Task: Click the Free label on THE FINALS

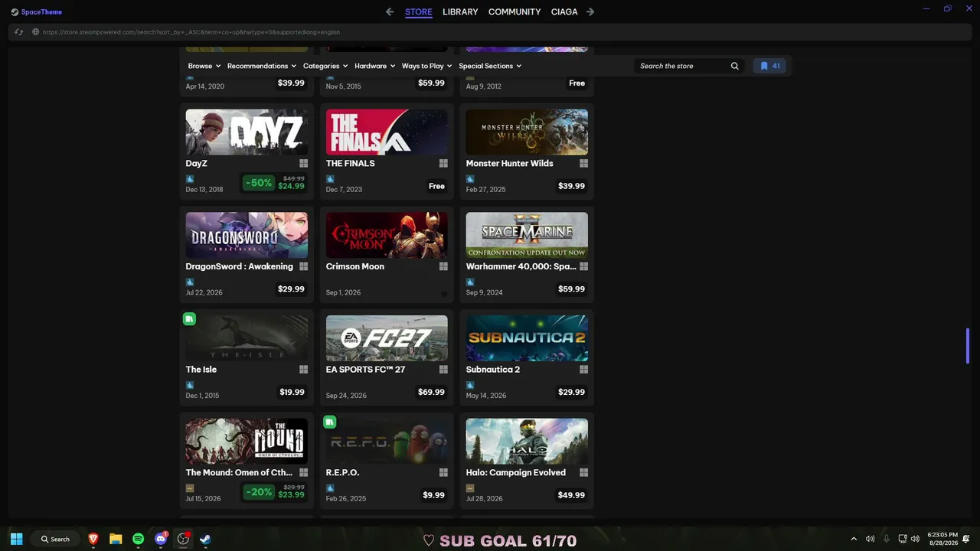Action: tap(436, 186)
